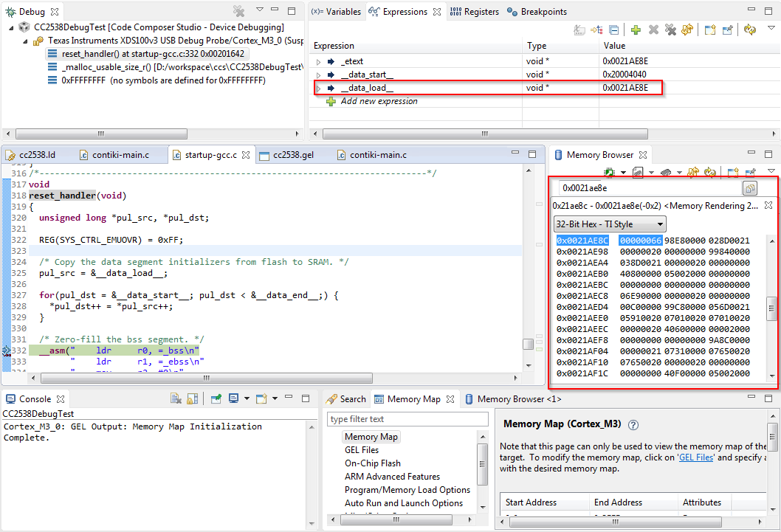Click memory value 00000066 at 0x0021AE8C
This screenshot has height=532, width=781.
click(641, 241)
